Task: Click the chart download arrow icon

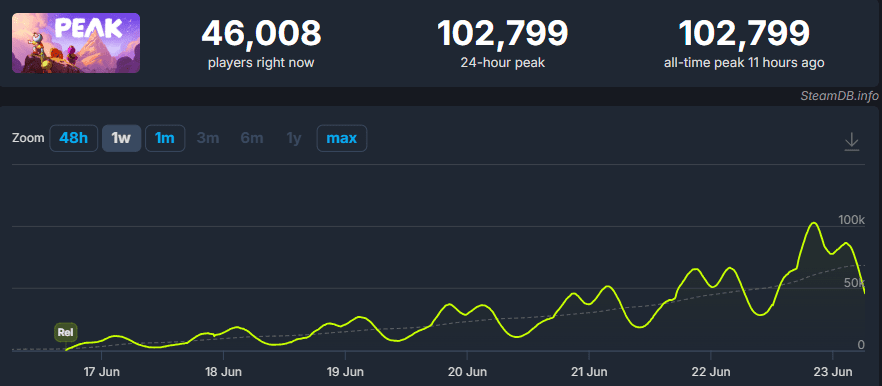Action: coord(852,141)
